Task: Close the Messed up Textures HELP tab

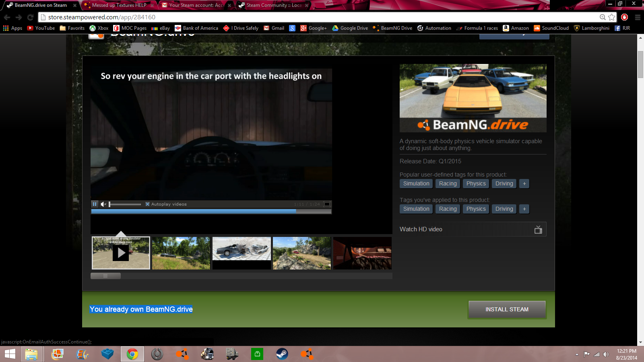Action: pyautogui.click(x=152, y=6)
